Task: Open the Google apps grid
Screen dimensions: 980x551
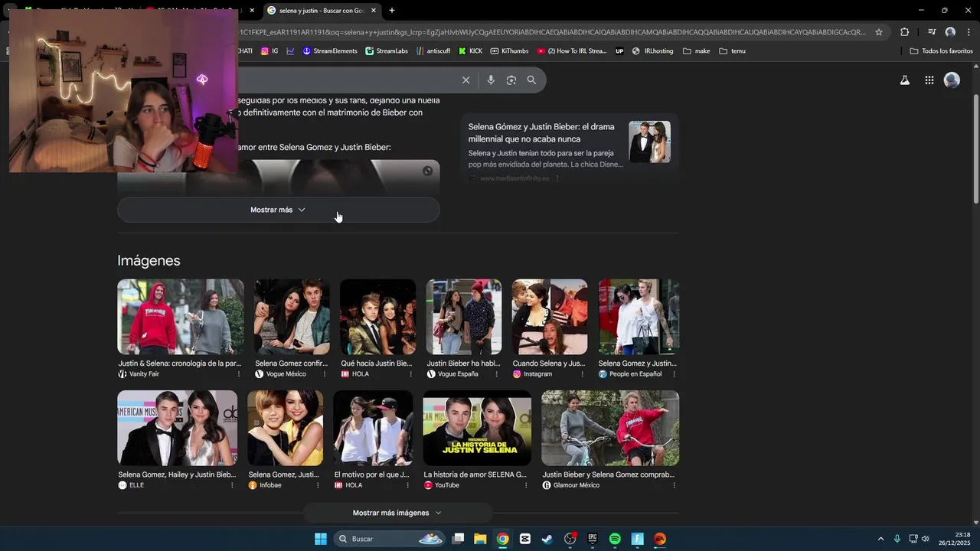Action: [929, 80]
